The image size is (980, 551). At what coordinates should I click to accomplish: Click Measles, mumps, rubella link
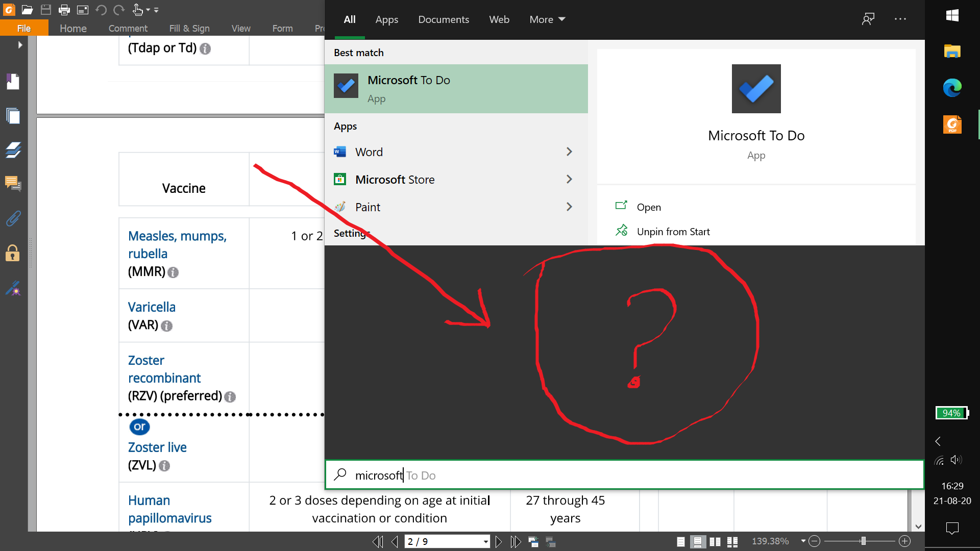pos(177,245)
